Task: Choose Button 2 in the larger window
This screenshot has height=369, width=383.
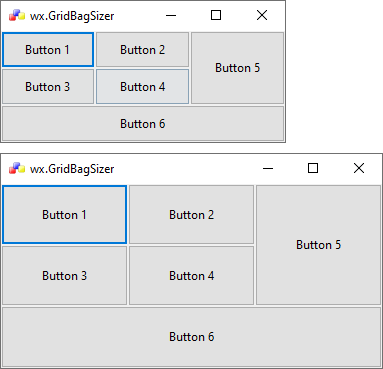Action: pyautogui.click(x=191, y=215)
